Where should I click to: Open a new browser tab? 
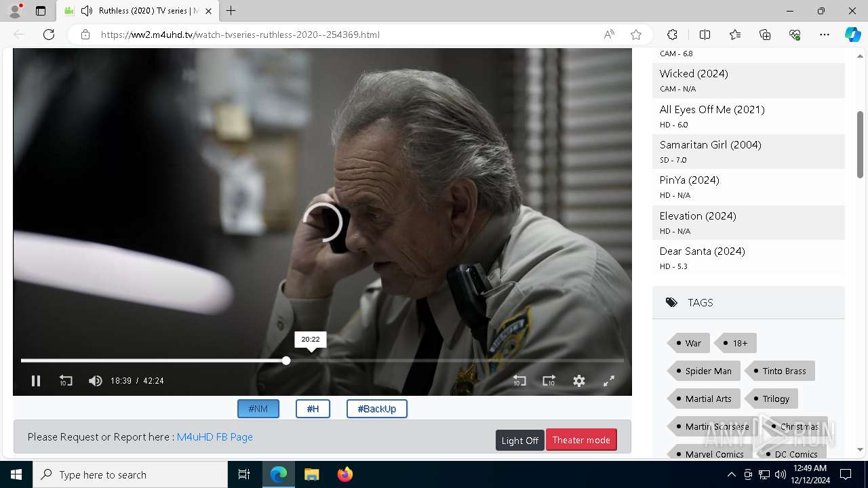231,11
